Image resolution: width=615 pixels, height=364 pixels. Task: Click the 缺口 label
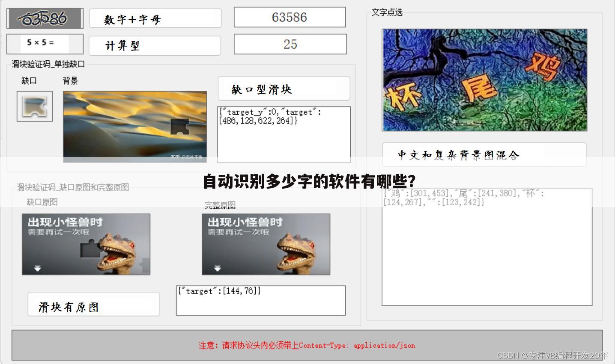pos(29,80)
